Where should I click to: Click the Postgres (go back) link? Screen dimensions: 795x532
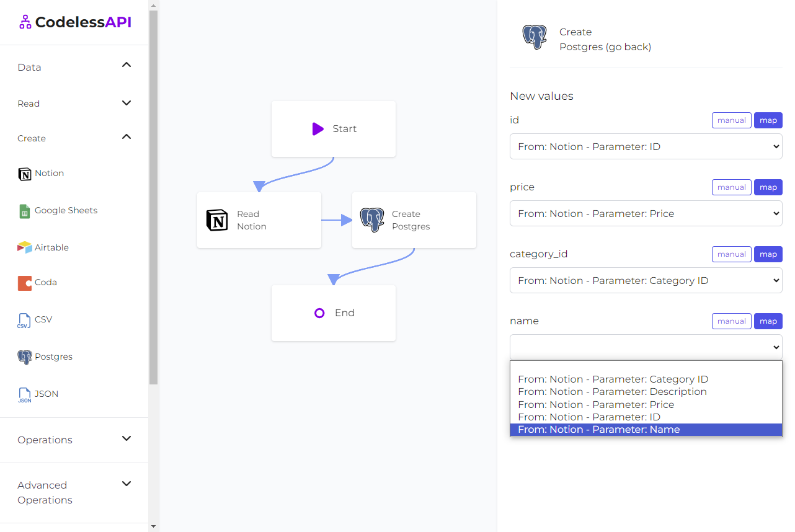point(605,47)
